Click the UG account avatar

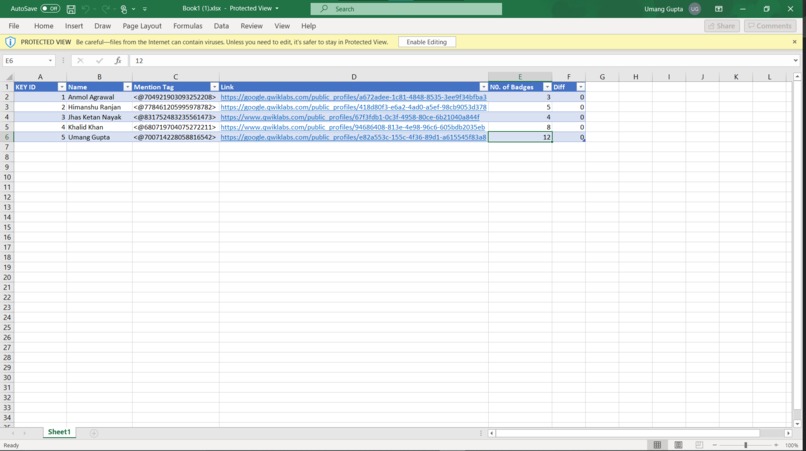pos(694,9)
